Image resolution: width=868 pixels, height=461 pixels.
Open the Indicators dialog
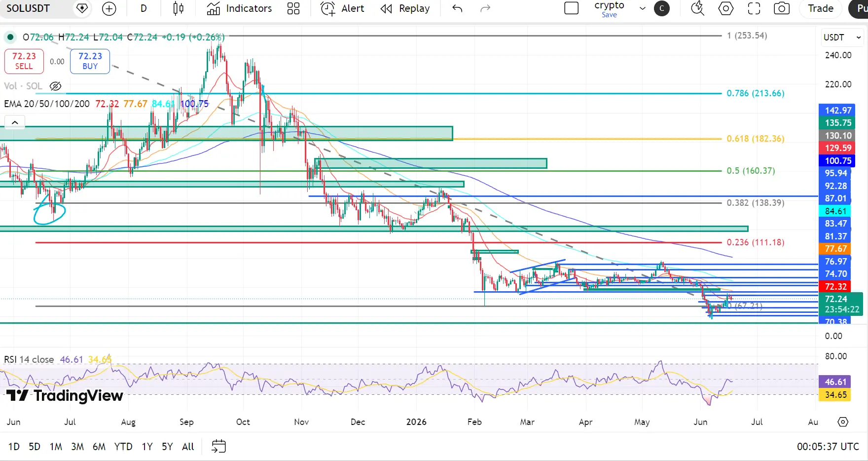(239, 8)
